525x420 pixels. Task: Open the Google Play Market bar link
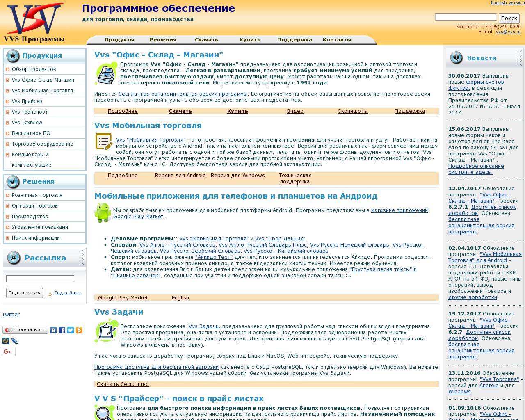123,298
